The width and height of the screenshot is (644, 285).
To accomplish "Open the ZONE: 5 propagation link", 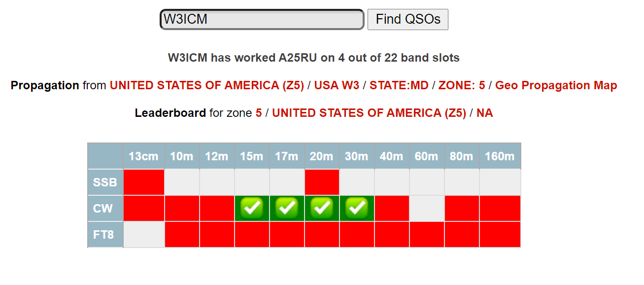I will [462, 85].
